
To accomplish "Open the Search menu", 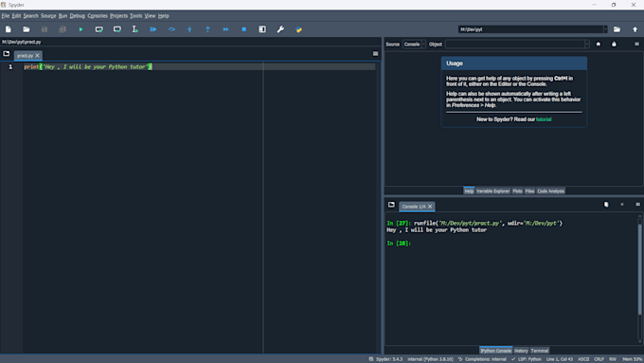I will point(31,15).
